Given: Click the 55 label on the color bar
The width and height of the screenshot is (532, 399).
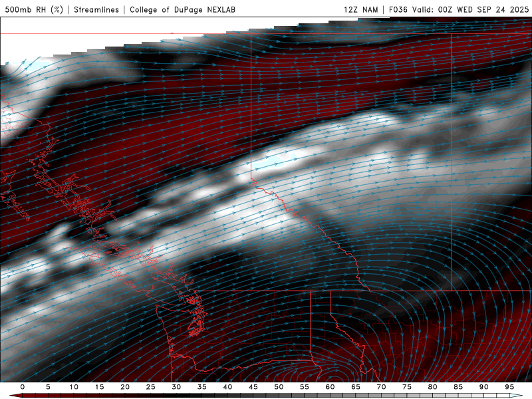Looking at the screenshot, I should [x=305, y=387].
